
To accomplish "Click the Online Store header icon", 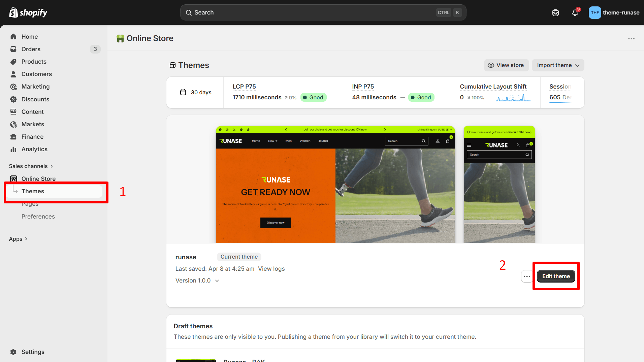I will click(120, 38).
